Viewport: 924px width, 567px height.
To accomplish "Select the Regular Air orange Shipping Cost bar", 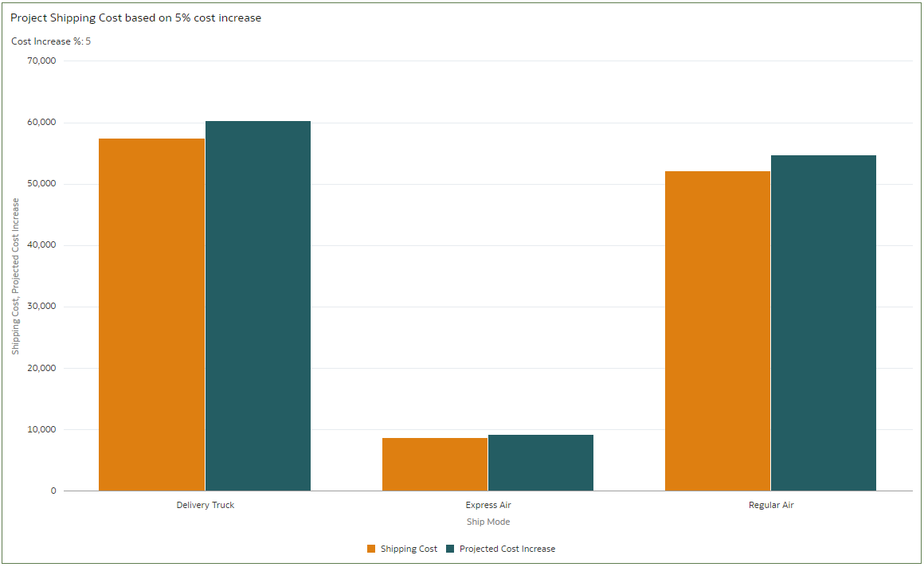I will click(x=718, y=331).
